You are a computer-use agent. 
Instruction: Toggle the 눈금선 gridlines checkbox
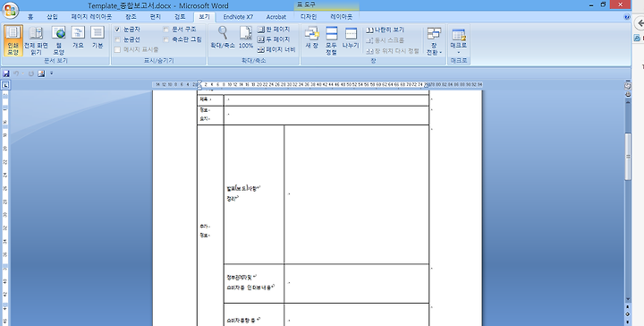pyautogui.click(x=117, y=39)
